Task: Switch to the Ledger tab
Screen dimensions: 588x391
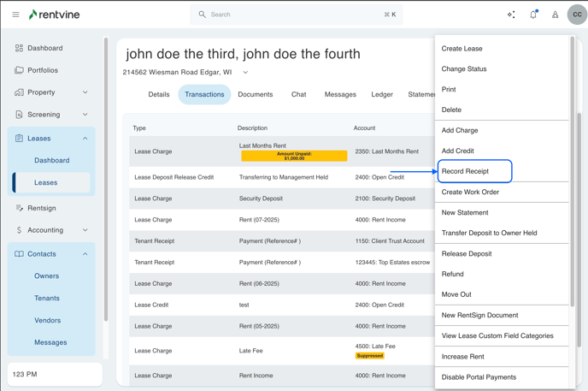Action: pyautogui.click(x=382, y=94)
